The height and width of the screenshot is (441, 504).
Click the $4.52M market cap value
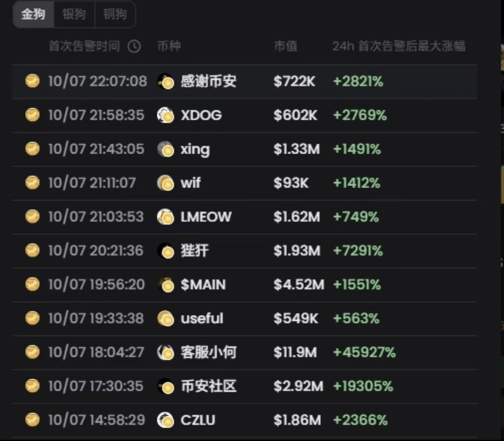299,284
